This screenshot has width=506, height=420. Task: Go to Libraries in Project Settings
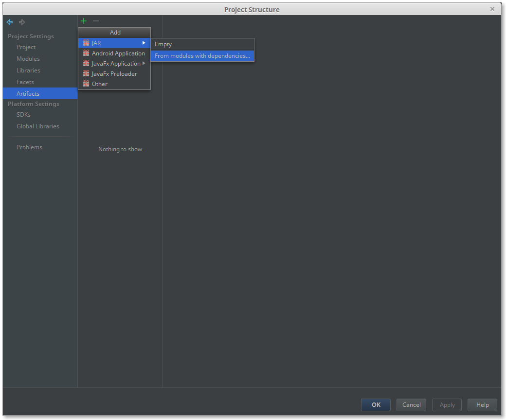(28, 70)
